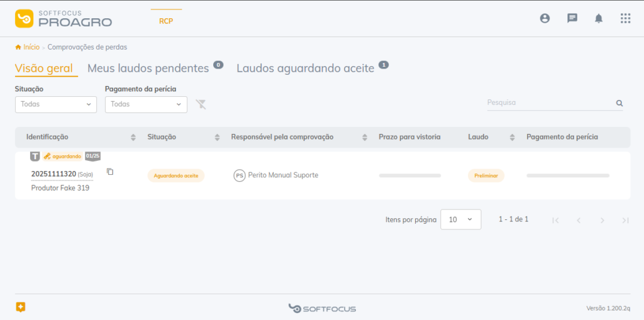Viewport: 644px width, 320px height.
Task: Open the apps grid menu
Action: pyautogui.click(x=625, y=18)
